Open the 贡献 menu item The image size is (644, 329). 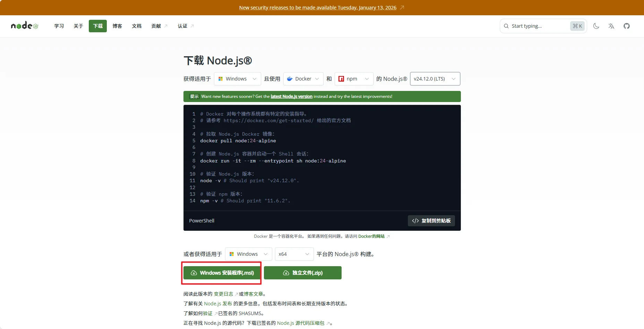pos(159,26)
